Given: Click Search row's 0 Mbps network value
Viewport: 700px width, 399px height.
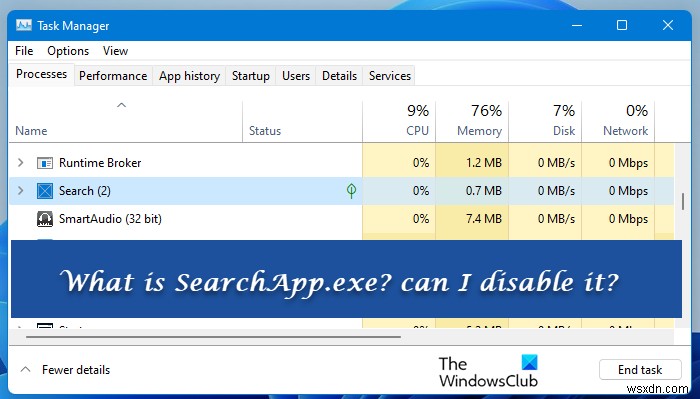Looking at the screenshot, I should click(629, 191).
